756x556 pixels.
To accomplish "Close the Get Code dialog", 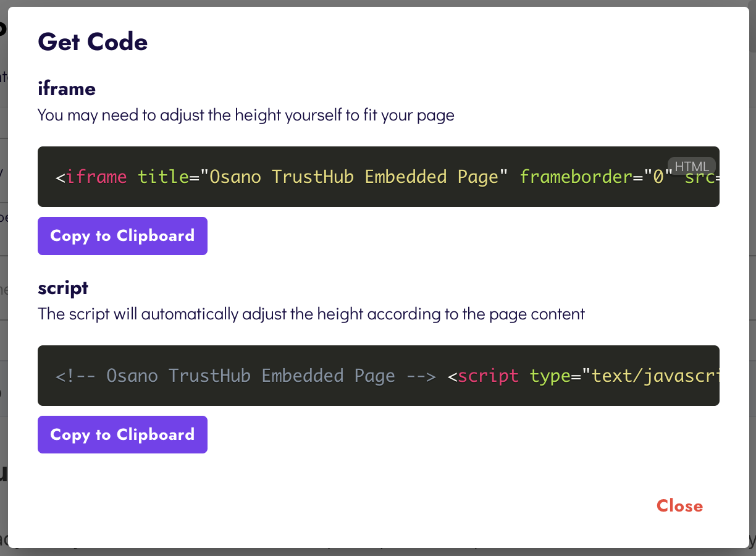I will click(x=679, y=506).
